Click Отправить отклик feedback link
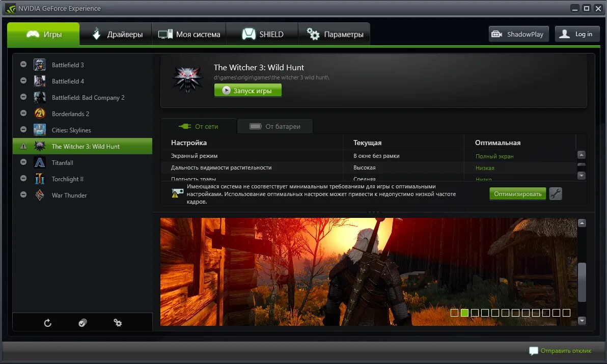This screenshot has height=364, width=607. tap(560, 351)
